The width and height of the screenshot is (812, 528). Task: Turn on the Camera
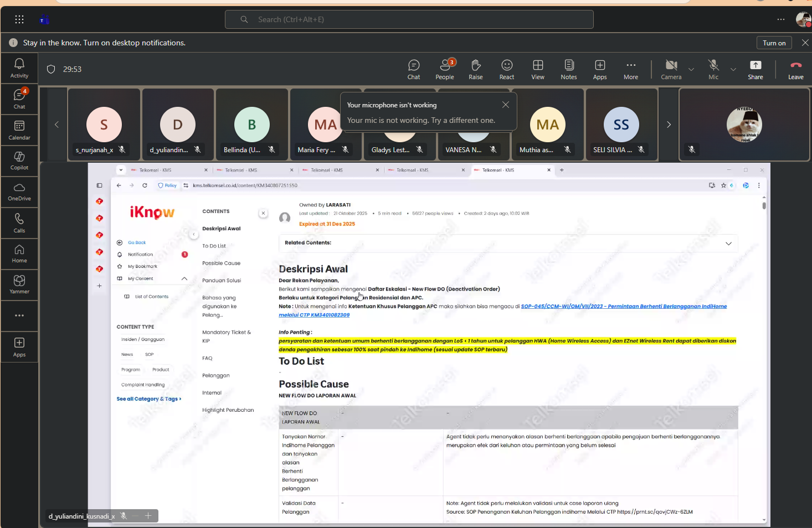coord(671,70)
